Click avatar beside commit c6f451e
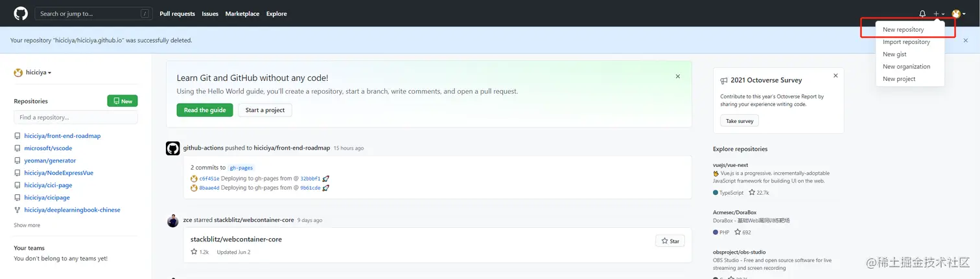 [x=194, y=179]
